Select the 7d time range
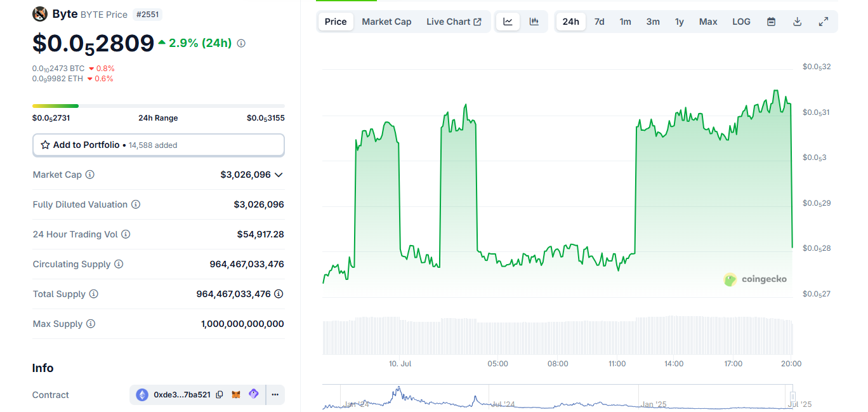The image size is (868, 412). click(599, 22)
